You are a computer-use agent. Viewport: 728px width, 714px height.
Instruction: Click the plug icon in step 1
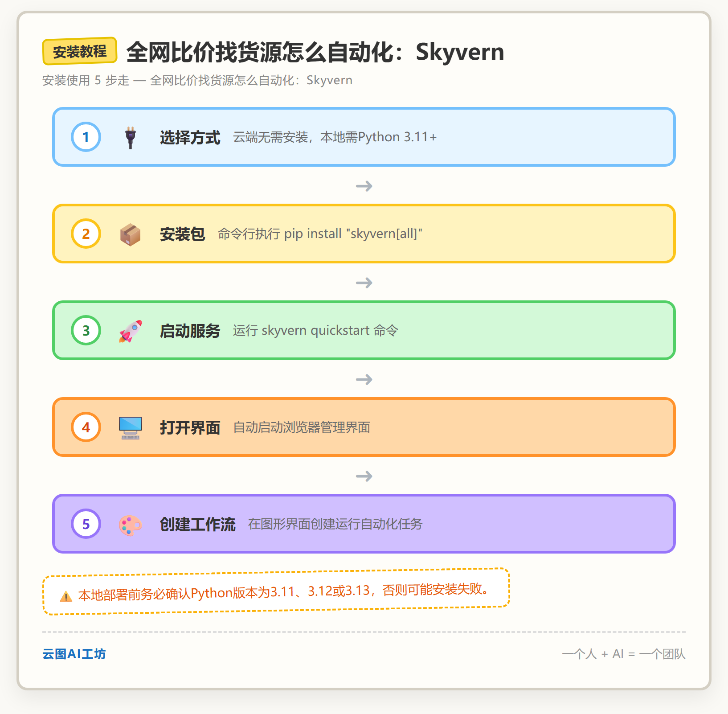pyautogui.click(x=130, y=137)
